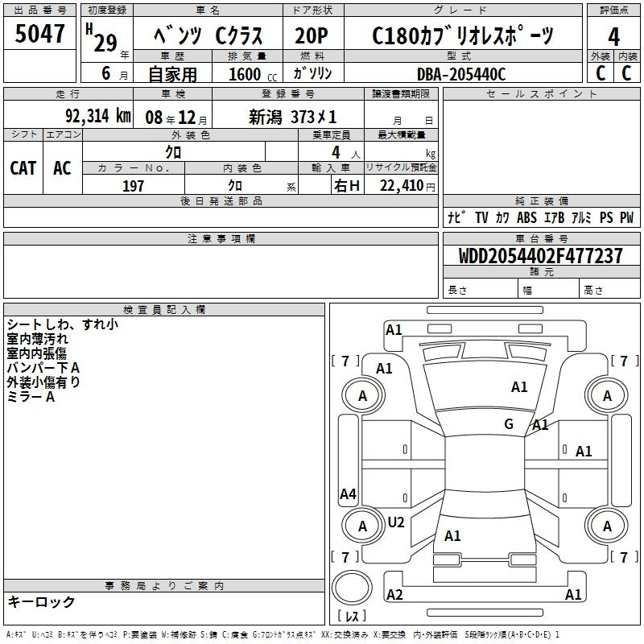Click the キーロック office notice text
The image size is (644, 644).
point(42,601)
